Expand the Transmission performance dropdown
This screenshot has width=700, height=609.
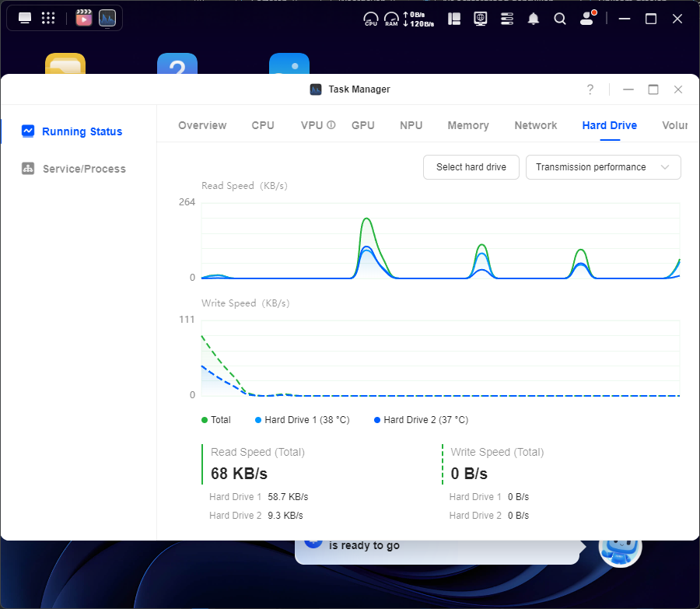(603, 167)
